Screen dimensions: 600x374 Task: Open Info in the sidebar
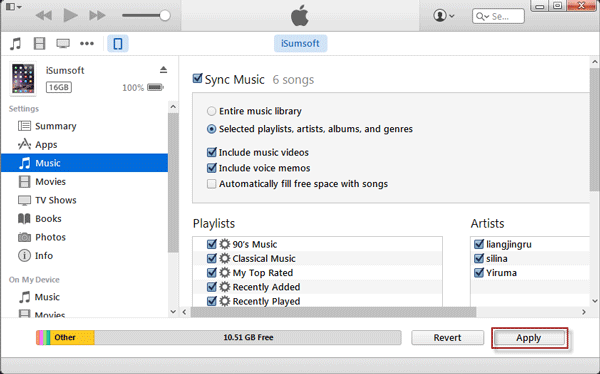[85, 255]
